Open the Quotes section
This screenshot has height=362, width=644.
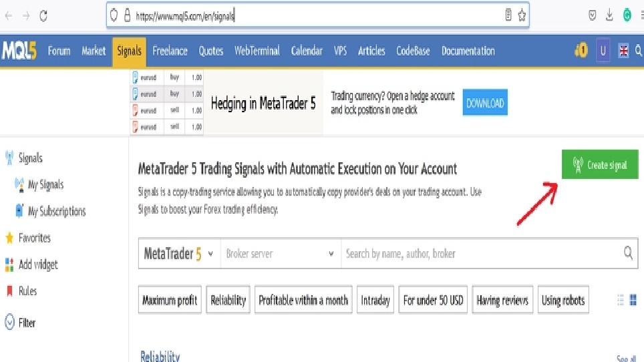(x=211, y=51)
